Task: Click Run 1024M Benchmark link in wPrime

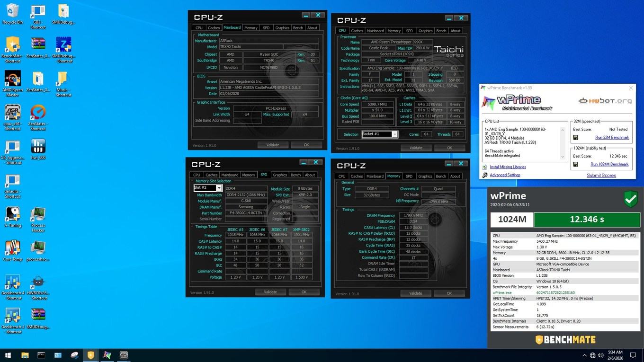Action: pos(609,164)
